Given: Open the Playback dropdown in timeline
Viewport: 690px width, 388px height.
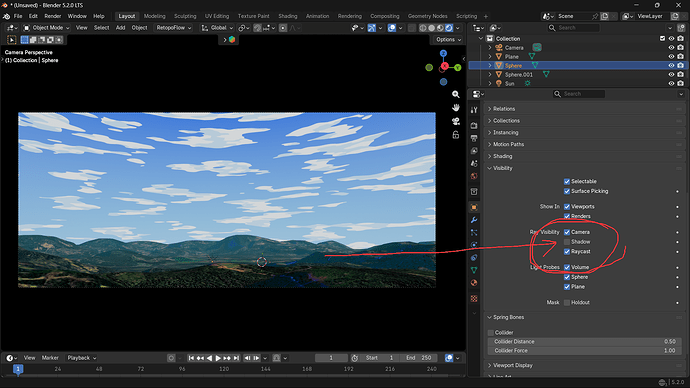Looking at the screenshot, I should 81,358.
